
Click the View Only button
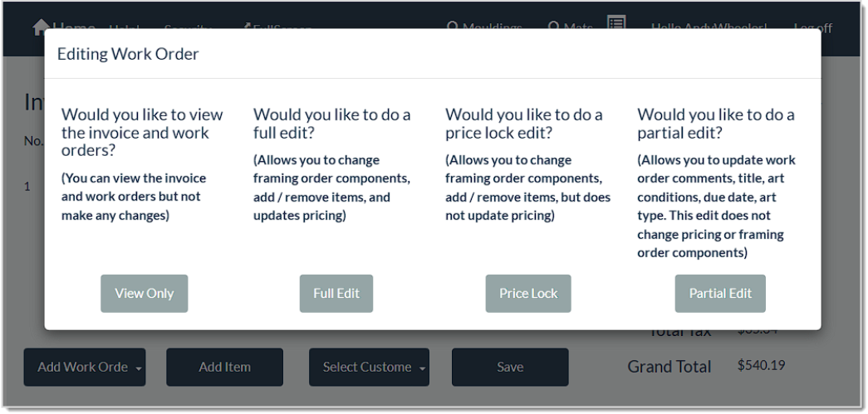[x=144, y=294]
